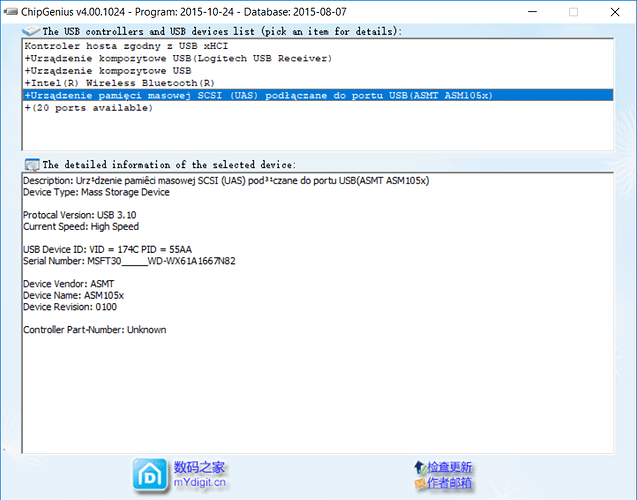This screenshot has height=500, width=637.
Task: Select the ASMT ASM105x mass storage device
Action: (318, 95)
